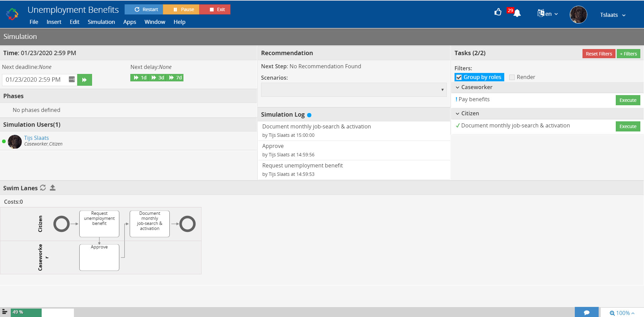This screenshot has height=317, width=644.
Task: Advance simulation by 7 days
Action: [x=175, y=78]
